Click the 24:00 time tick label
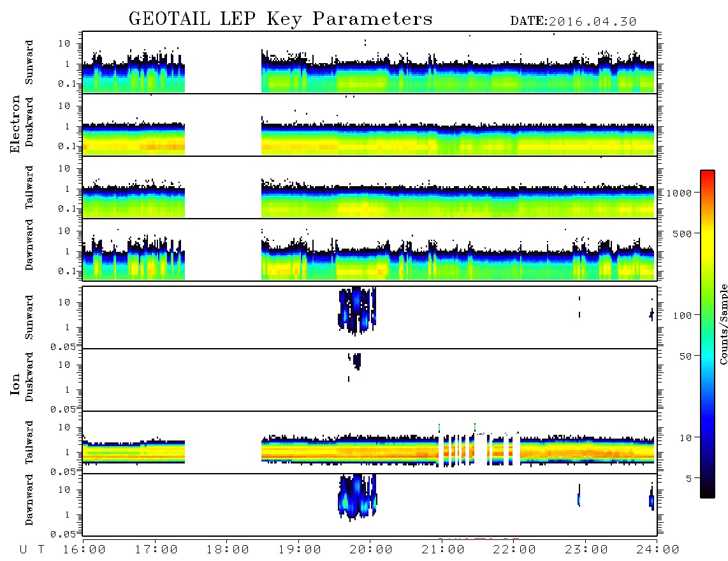Screen dimensions: 728x561 coord(658,550)
